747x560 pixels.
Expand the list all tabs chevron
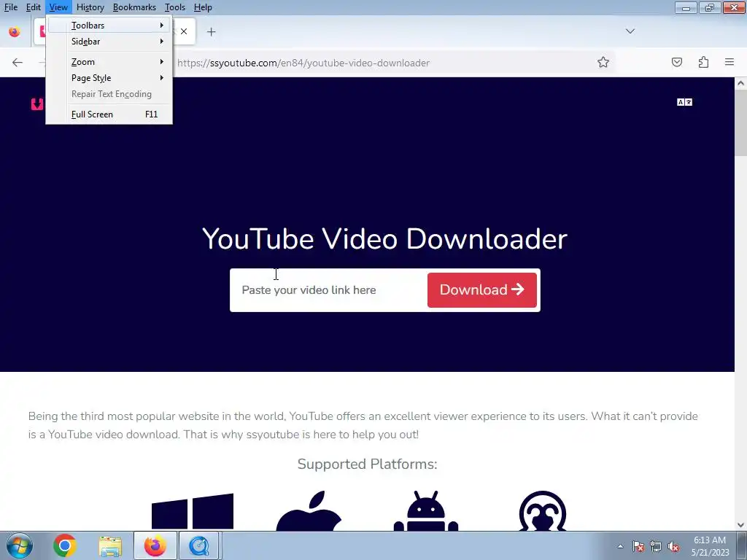pyautogui.click(x=630, y=31)
